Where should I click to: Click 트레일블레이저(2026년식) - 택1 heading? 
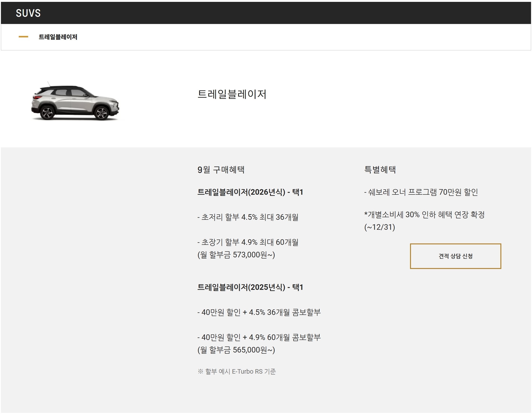click(250, 192)
